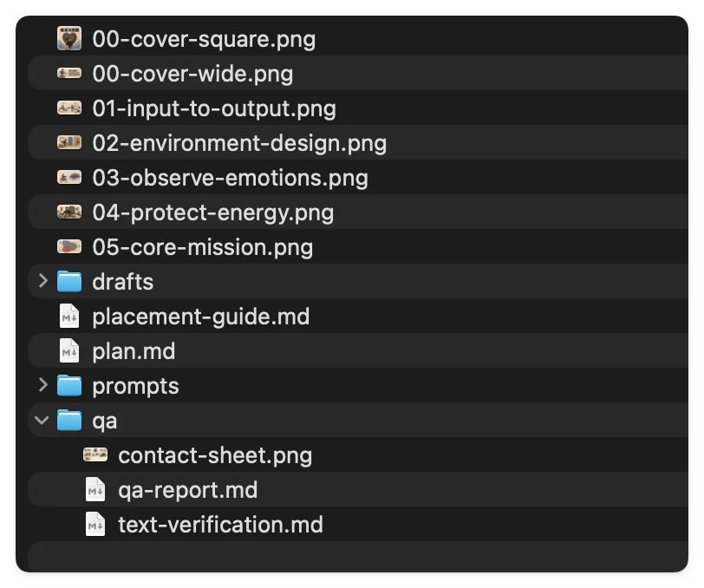Collapse the qa folder

pyautogui.click(x=42, y=421)
